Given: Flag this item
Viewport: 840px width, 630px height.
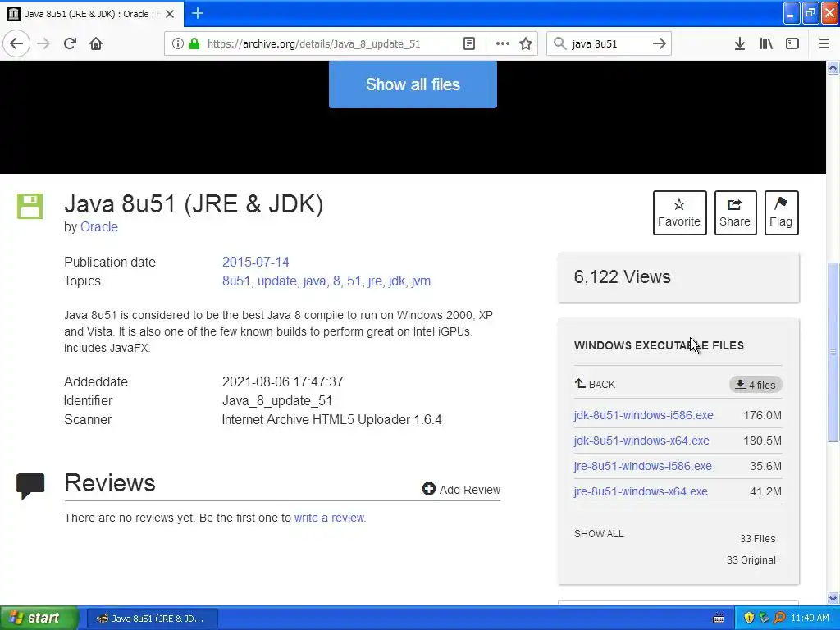Looking at the screenshot, I should pos(781,212).
